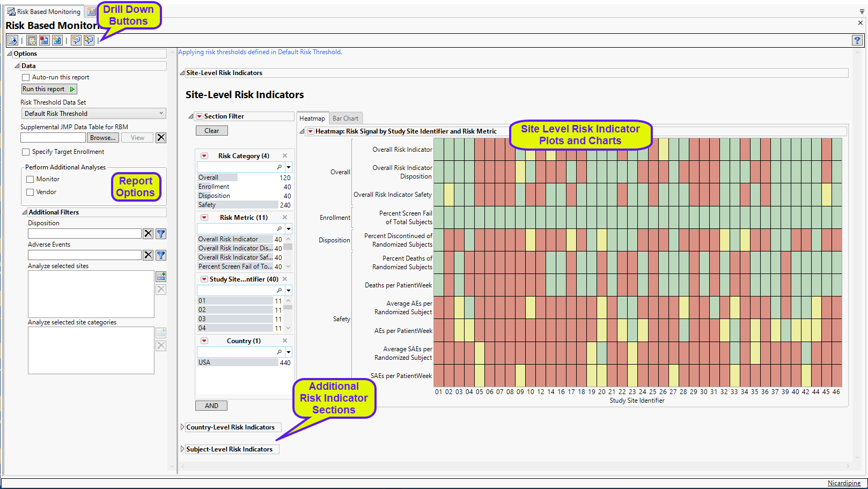Viewport: 868px width, 489px height.
Task: Clear the supplemental data table with X icon
Action: 161,138
